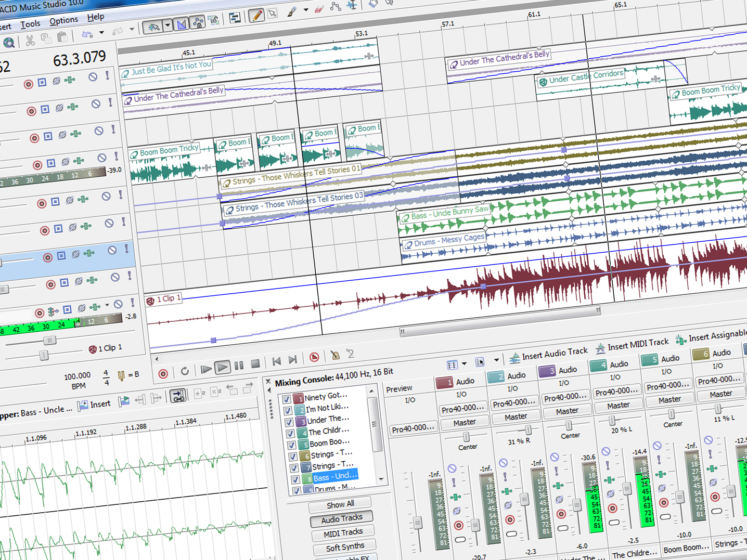Screen dimensions: 747x560
Task: Toggle the Chopper link arrow icon
Action: click(178, 396)
